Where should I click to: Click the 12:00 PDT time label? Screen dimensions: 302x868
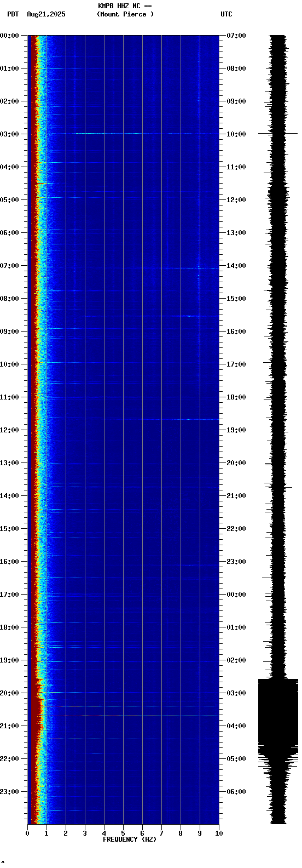(9, 430)
